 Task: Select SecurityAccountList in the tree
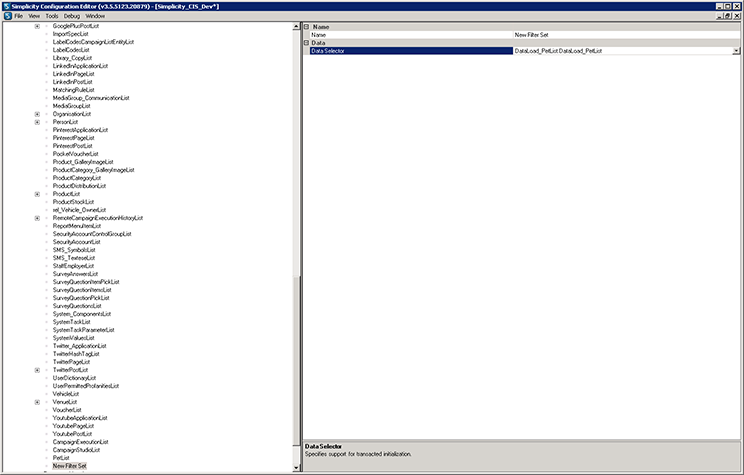[x=76, y=242]
